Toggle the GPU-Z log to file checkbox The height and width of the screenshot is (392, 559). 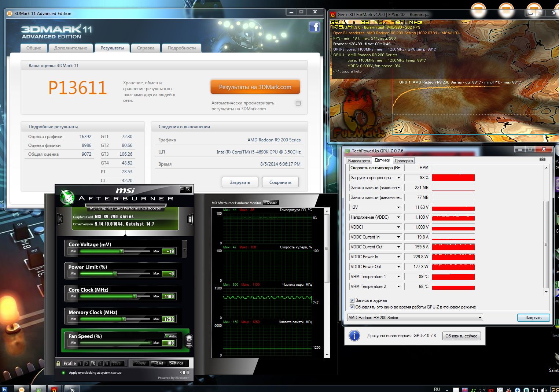tap(352, 300)
